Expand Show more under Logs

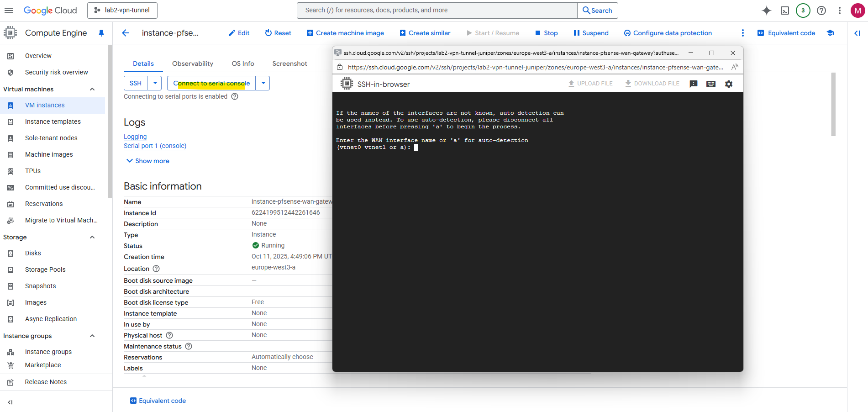tap(147, 161)
